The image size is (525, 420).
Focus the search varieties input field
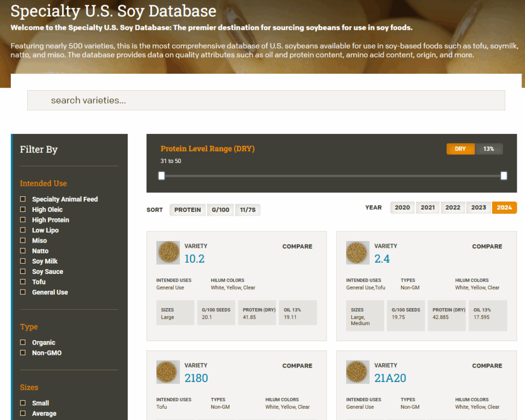coord(266,101)
